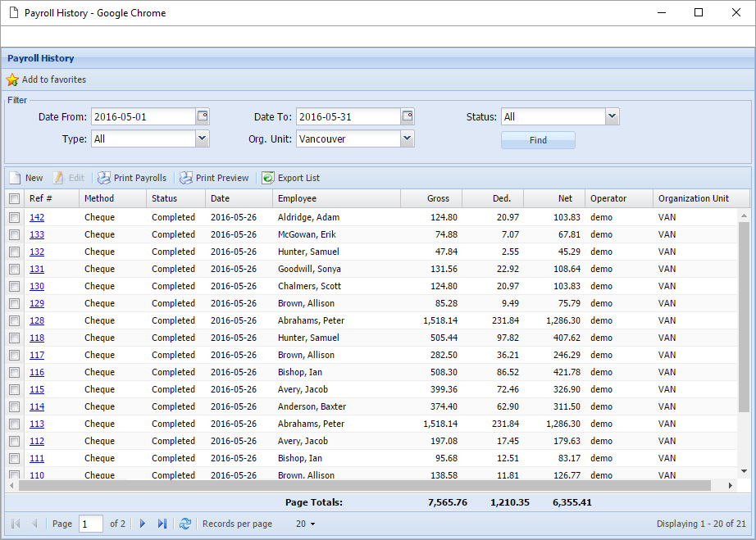Check the checkbox for payroll 142

point(14,217)
